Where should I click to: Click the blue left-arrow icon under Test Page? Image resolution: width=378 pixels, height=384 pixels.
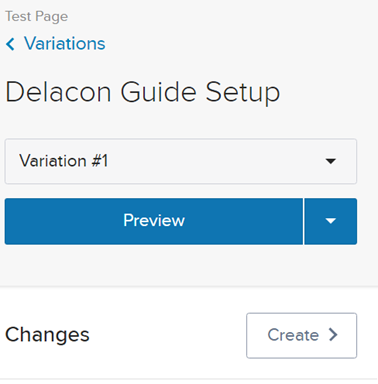(10, 44)
